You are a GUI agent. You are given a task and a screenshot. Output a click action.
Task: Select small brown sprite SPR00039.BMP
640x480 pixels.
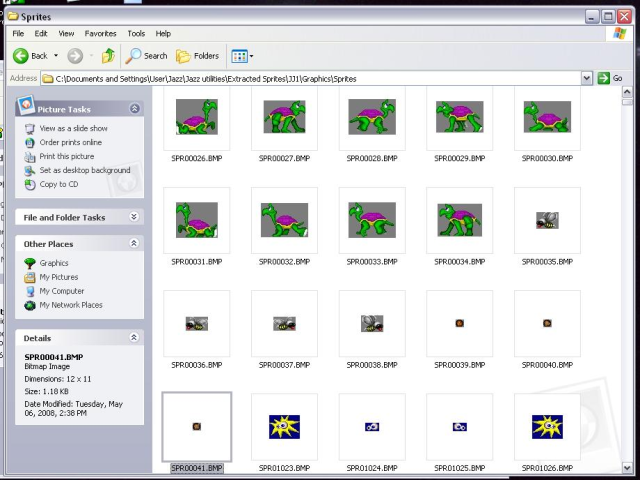click(x=460, y=323)
